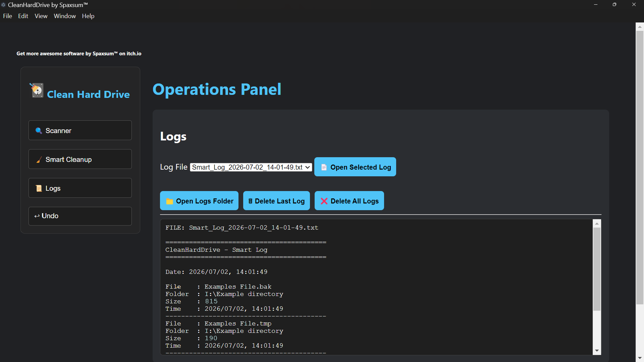
Task: Click the 'Size : 190' log line
Action: pyautogui.click(x=192, y=339)
